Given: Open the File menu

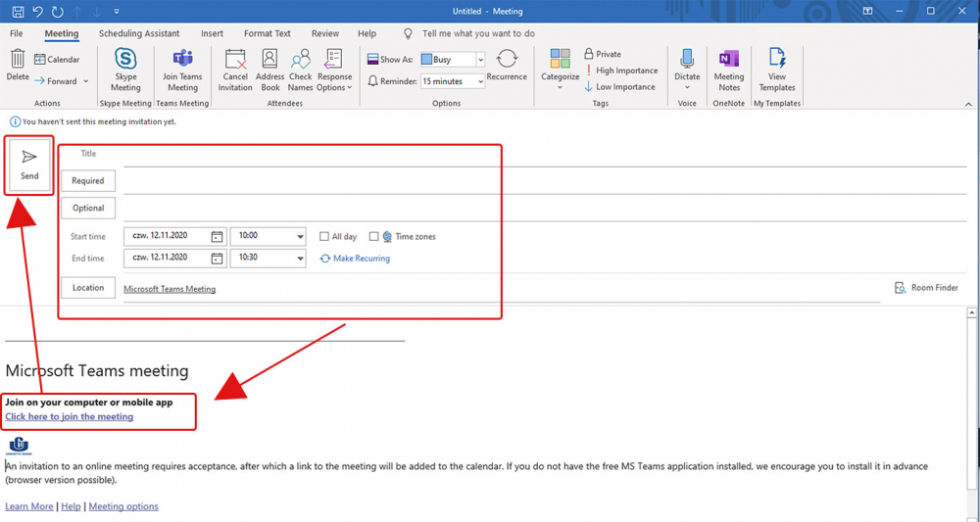Looking at the screenshot, I should click(17, 33).
